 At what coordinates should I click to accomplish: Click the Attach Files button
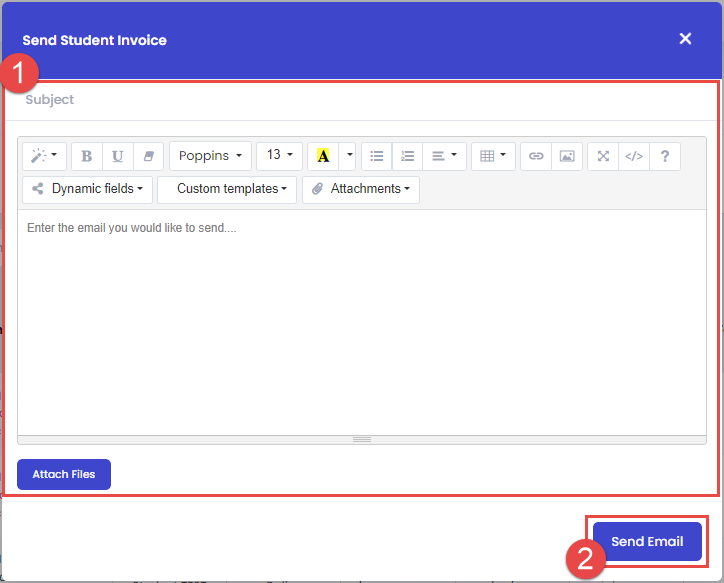tap(64, 474)
